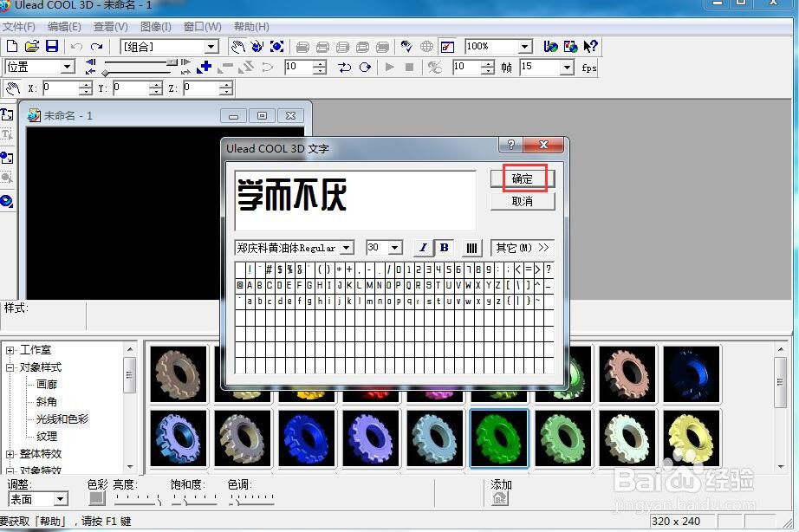
Task: Open the 窗口(W) menu
Action: 202,27
